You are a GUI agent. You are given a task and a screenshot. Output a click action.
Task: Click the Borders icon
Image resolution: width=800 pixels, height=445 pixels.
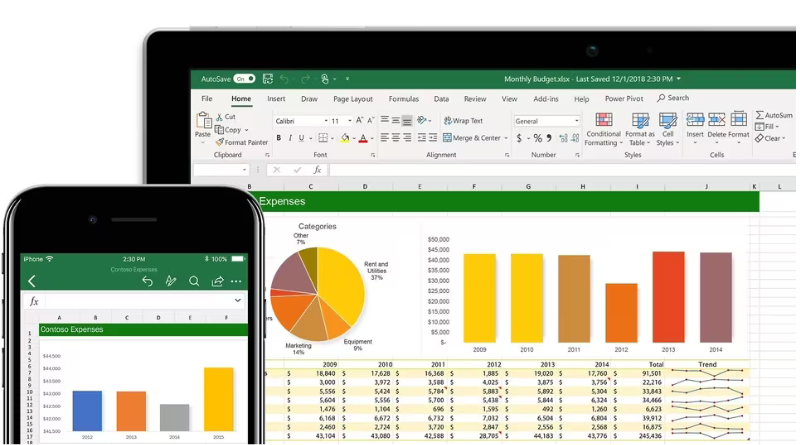(323, 138)
